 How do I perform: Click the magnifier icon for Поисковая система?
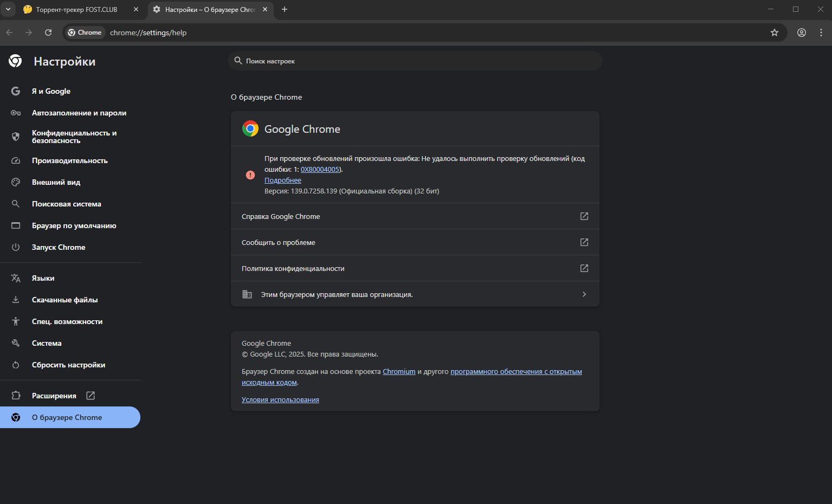[16, 204]
